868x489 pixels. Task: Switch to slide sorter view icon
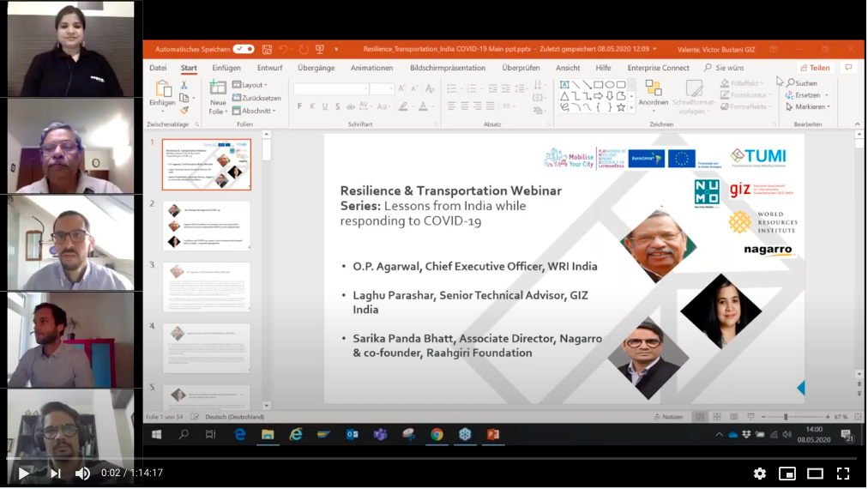pos(717,416)
